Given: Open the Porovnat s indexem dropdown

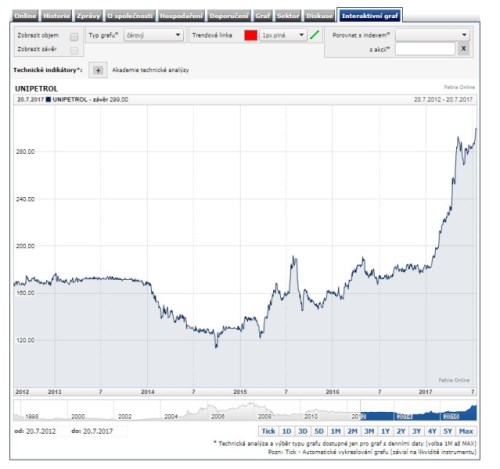Looking at the screenshot, I should pyautogui.click(x=432, y=35).
